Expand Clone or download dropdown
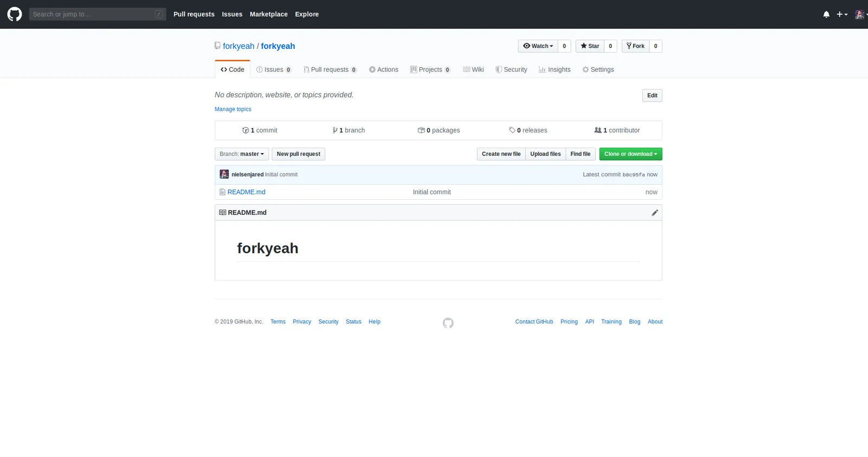868x457 pixels. (x=630, y=154)
